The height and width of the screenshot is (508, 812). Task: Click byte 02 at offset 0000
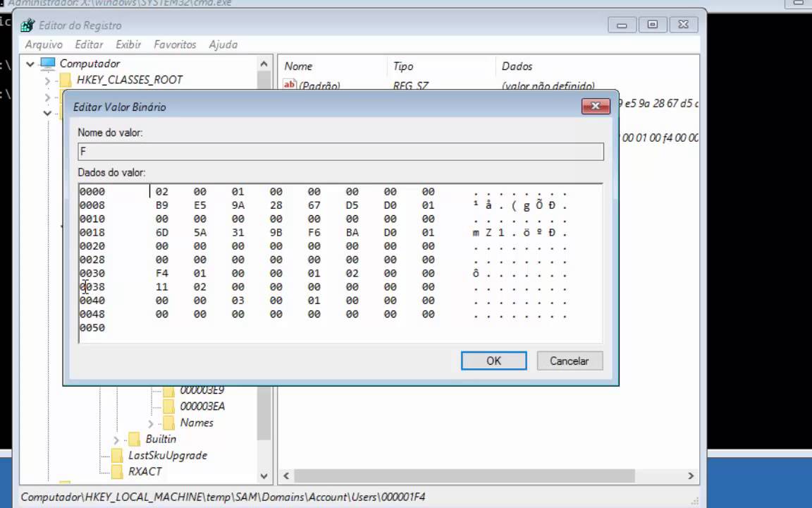[162, 192]
